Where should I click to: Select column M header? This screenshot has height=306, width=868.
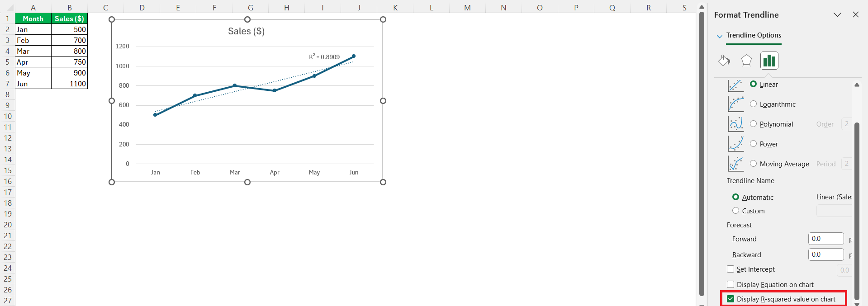[467, 8]
